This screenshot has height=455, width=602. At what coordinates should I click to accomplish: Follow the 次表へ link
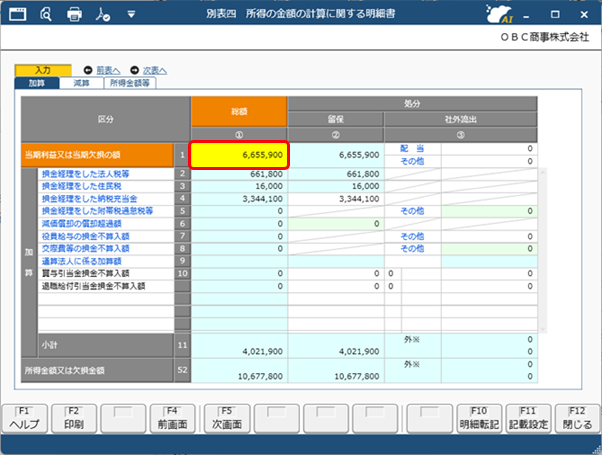[155, 70]
